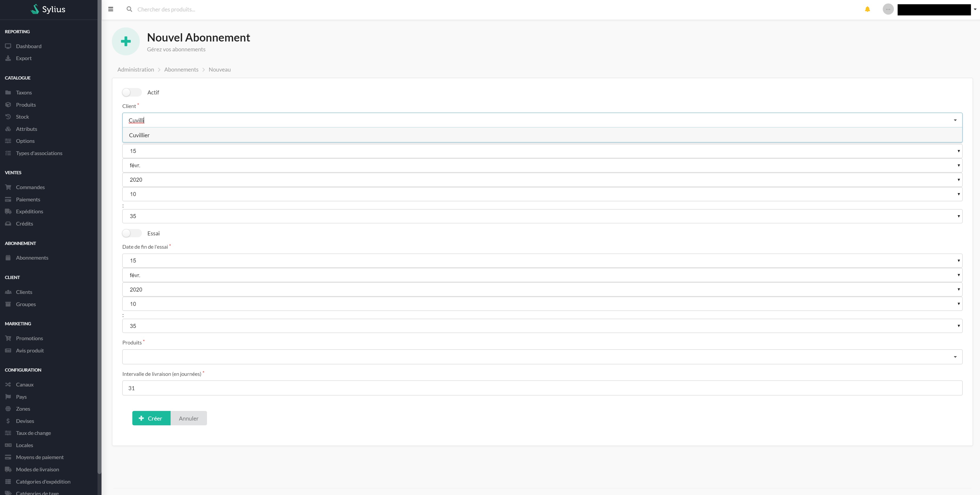Open the year dropdown showing 2020
The height and width of the screenshot is (495, 980).
click(x=542, y=179)
